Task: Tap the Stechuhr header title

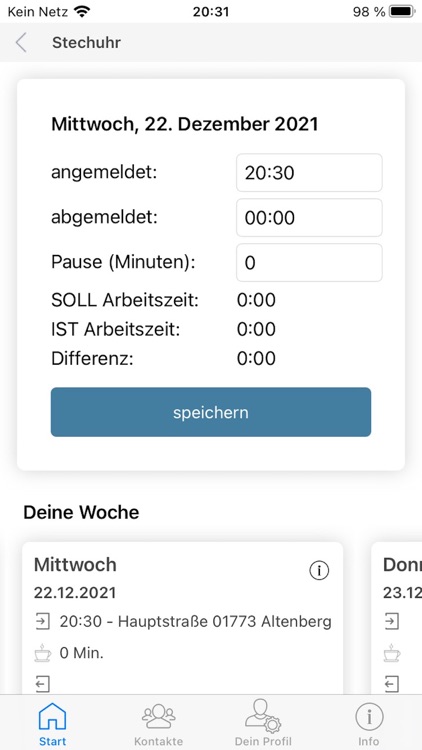Action: [x=87, y=43]
